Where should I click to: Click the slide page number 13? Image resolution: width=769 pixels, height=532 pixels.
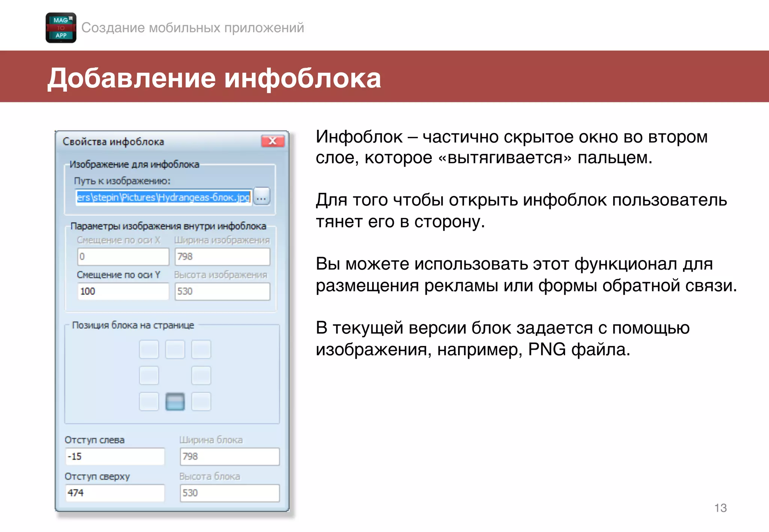pyautogui.click(x=720, y=508)
